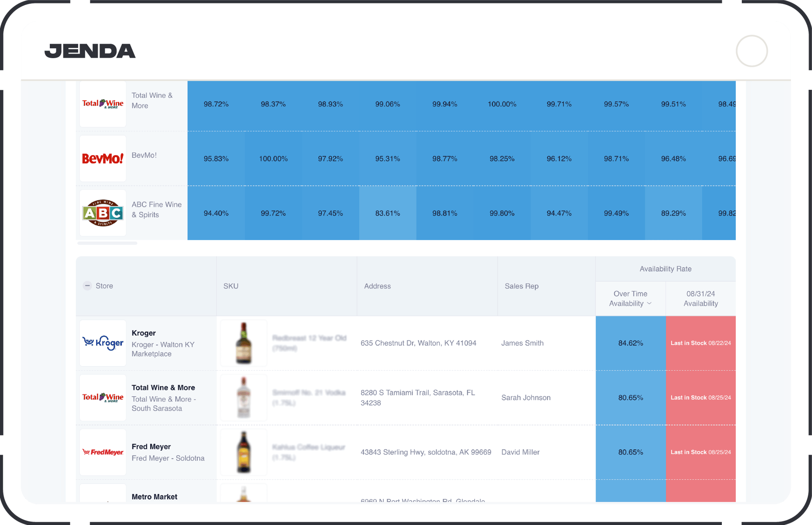Click the 95.31% BevMo! cell

[x=387, y=158]
